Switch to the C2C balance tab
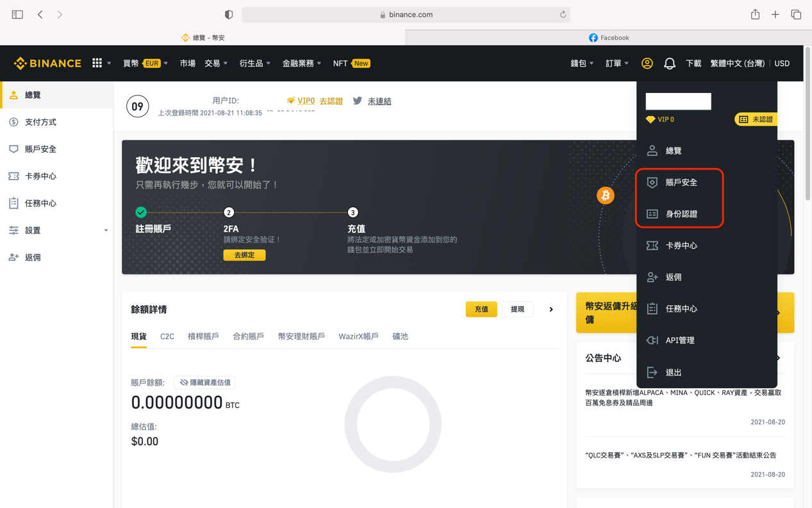812x508 pixels. [167, 336]
